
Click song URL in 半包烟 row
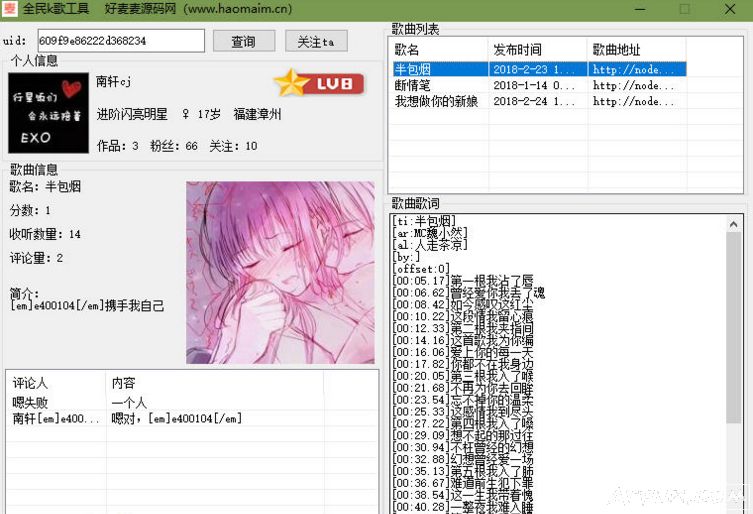click(x=633, y=69)
